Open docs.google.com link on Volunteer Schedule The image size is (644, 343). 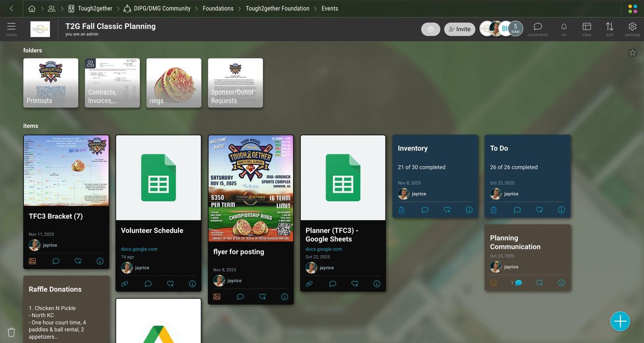tap(139, 249)
